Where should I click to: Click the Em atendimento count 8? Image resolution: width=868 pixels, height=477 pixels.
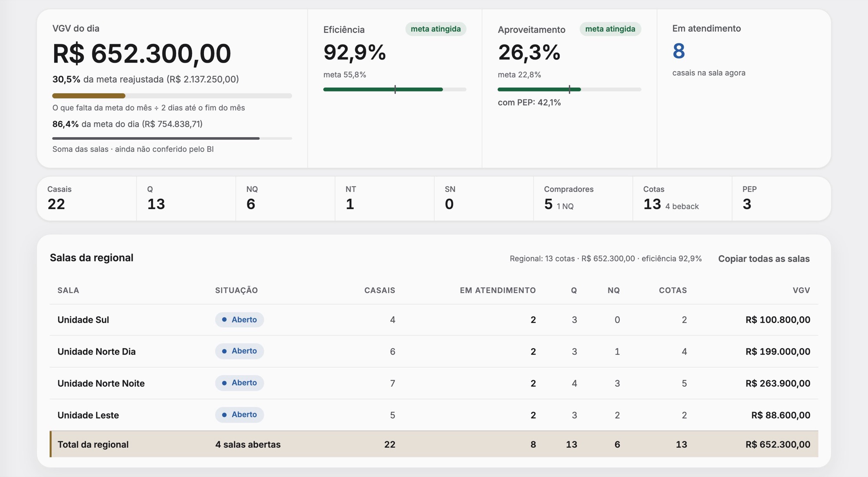pos(679,51)
